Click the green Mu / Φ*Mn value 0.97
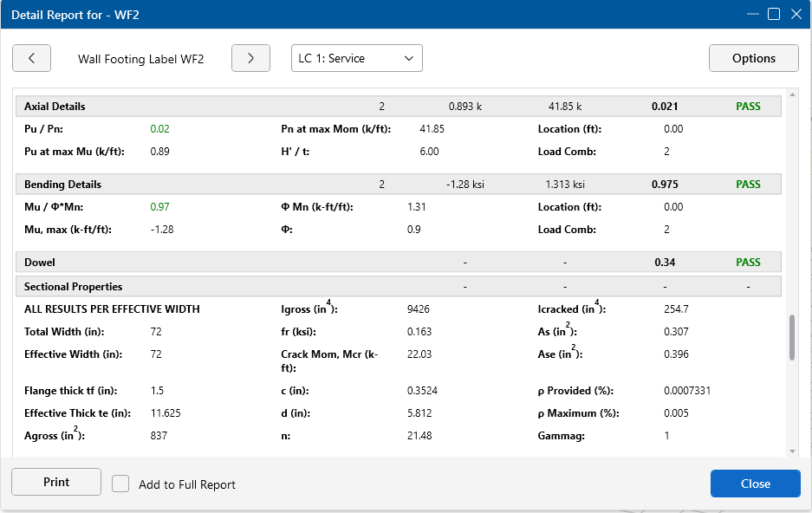 point(160,207)
